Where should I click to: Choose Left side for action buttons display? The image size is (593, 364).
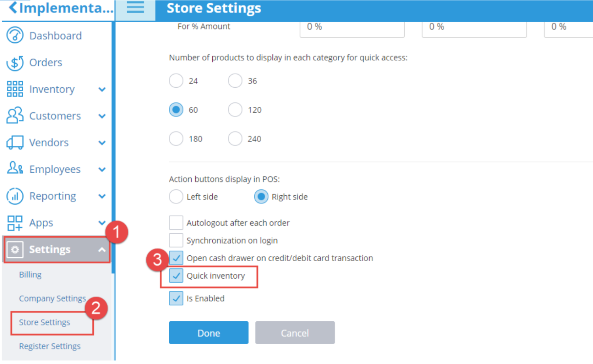pos(176,196)
